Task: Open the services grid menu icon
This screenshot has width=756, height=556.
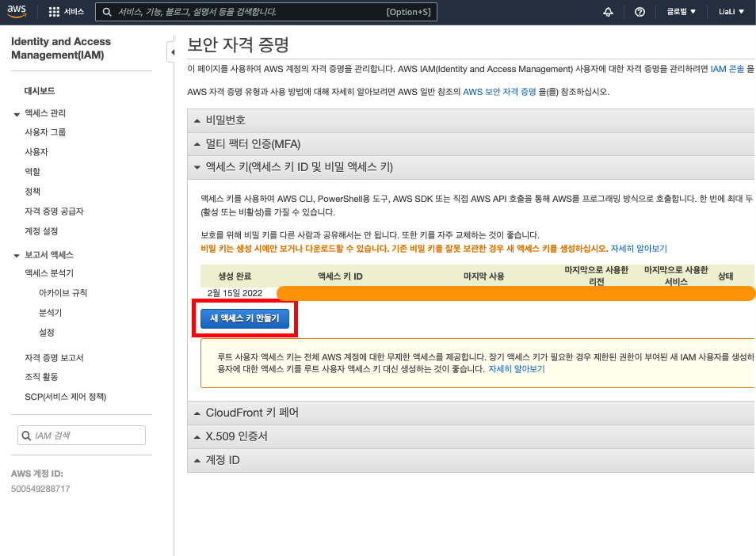Action: coord(54,12)
